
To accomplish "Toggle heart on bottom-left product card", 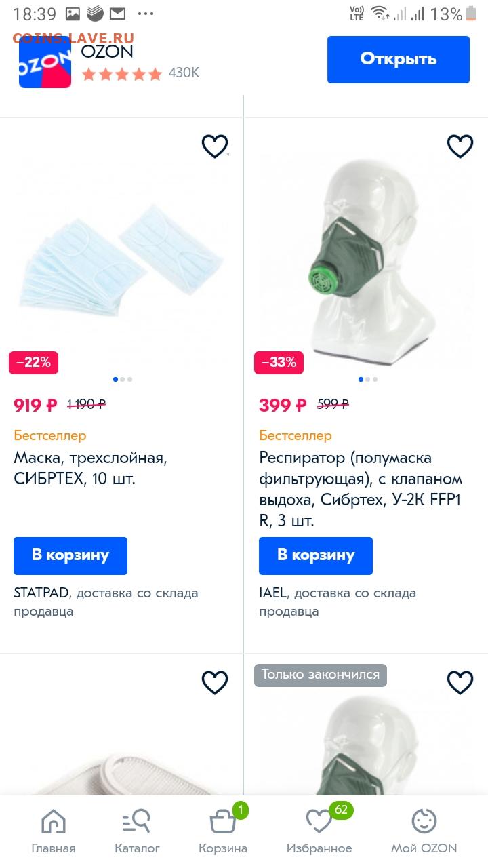I will (x=215, y=682).
